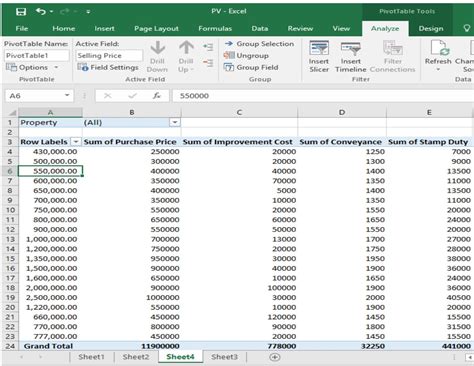This screenshot has height=366, width=474.
Task: Open the undo history dropdown arrow
Action: click(x=51, y=12)
